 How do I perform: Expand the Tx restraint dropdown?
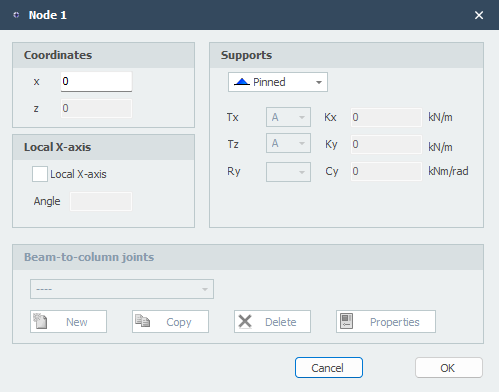tap(288, 117)
